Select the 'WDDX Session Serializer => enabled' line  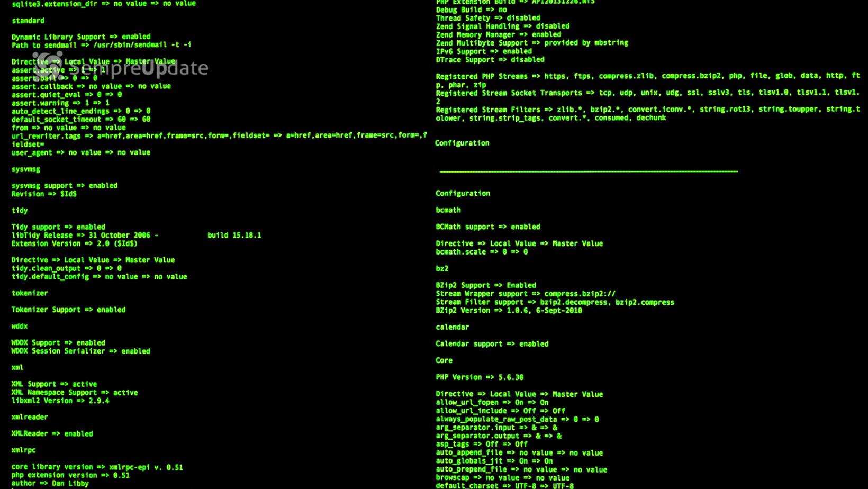(x=81, y=351)
